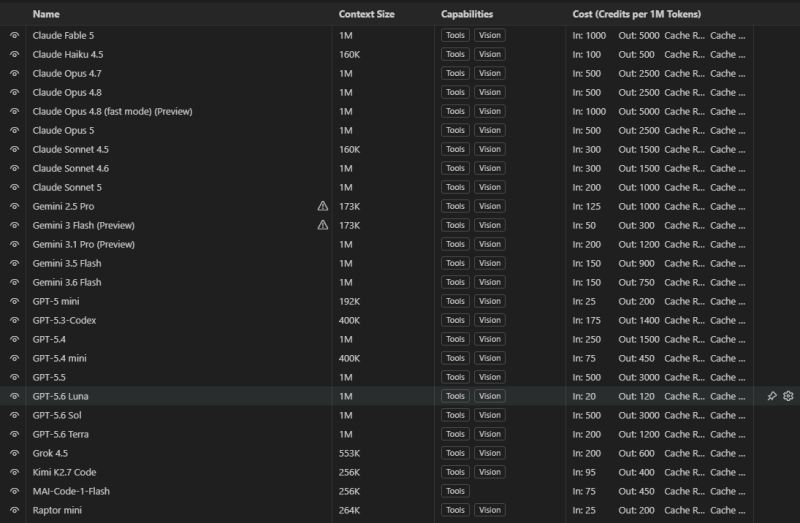
Task: Click 'Out: 3000' cost of GPT-5.5
Action: (639, 378)
